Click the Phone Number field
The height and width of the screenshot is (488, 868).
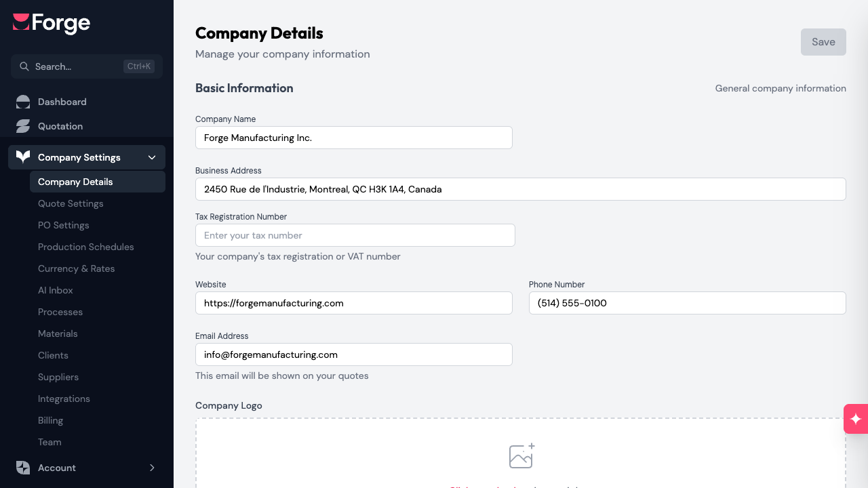pos(687,303)
